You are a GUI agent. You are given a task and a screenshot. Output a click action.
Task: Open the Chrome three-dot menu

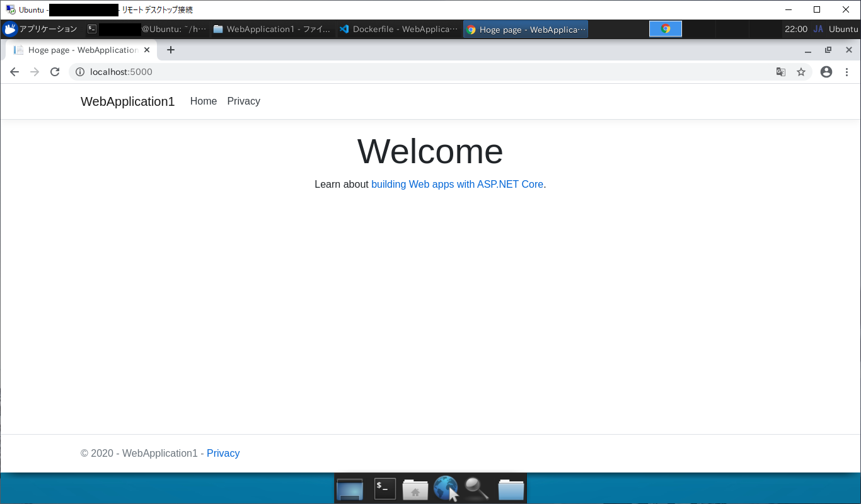(x=847, y=72)
